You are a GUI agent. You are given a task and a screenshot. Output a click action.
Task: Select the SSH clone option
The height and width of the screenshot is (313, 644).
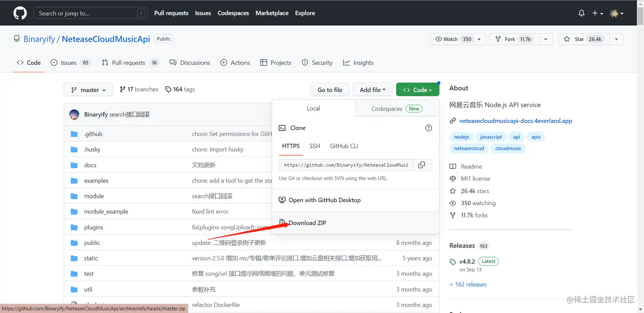coord(315,146)
